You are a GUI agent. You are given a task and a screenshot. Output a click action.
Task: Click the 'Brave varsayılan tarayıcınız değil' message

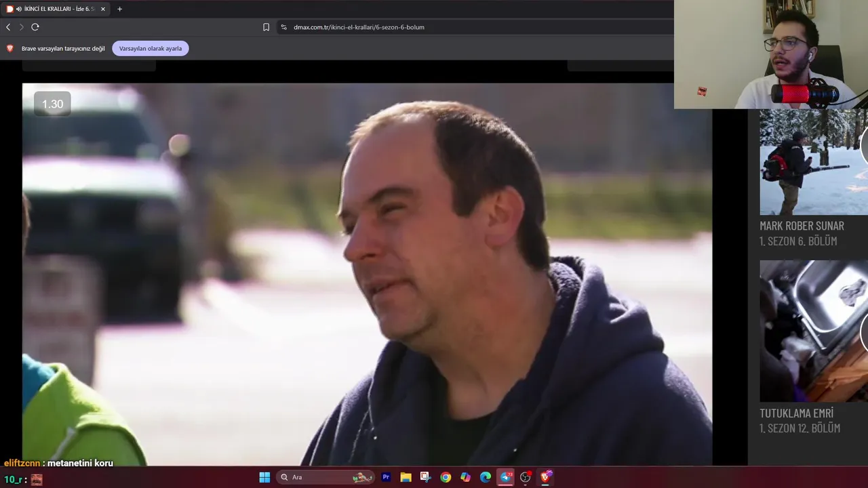63,49
